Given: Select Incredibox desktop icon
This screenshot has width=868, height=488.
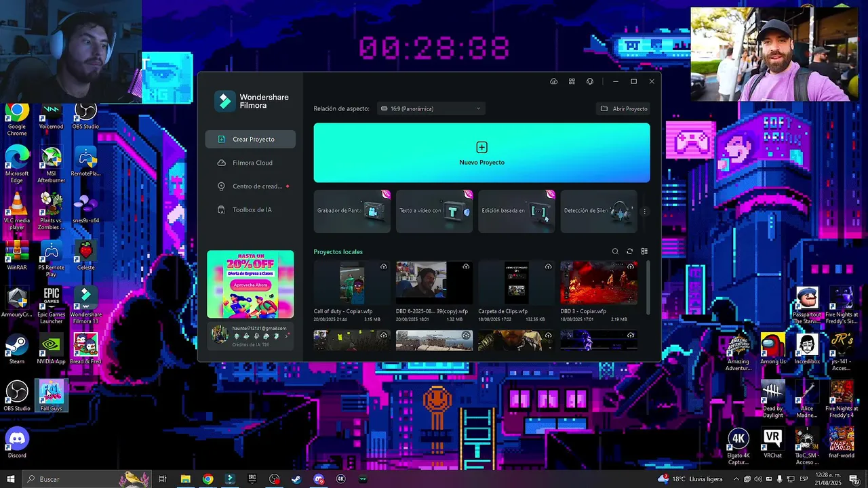Looking at the screenshot, I should point(807,349).
